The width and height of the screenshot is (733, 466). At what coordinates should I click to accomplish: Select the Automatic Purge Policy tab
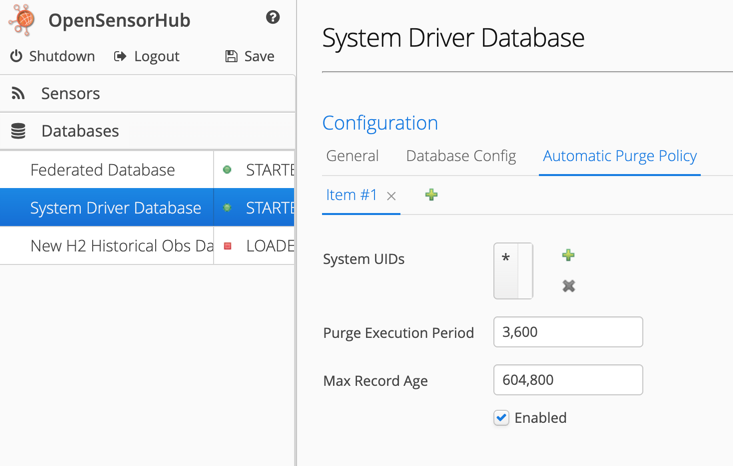pyautogui.click(x=619, y=156)
